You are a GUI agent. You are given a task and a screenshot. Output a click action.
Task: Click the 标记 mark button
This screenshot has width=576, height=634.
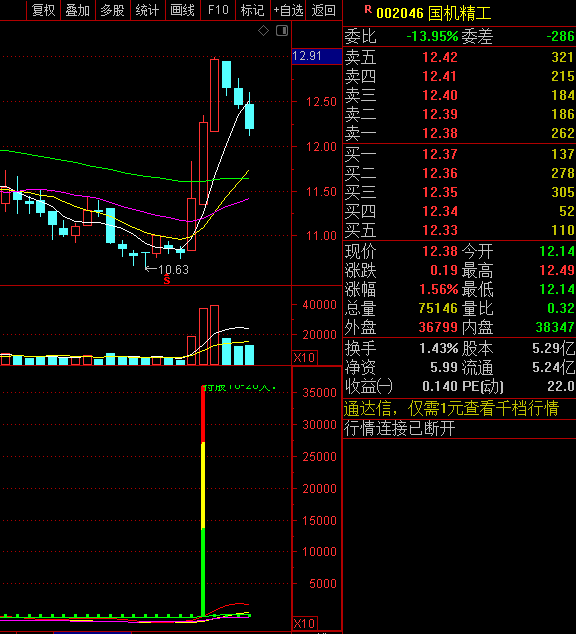(253, 10)
